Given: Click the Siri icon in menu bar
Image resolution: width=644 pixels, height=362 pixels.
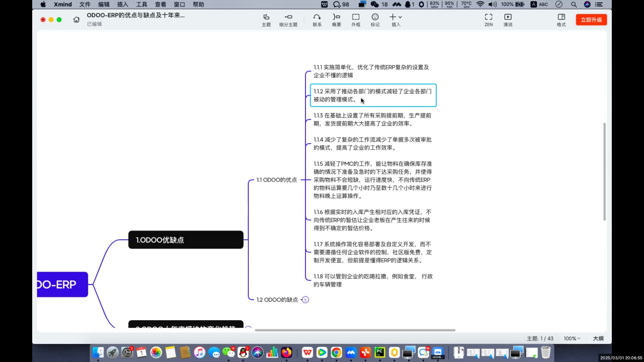Looking at the screenshot, I should point(587,4).
